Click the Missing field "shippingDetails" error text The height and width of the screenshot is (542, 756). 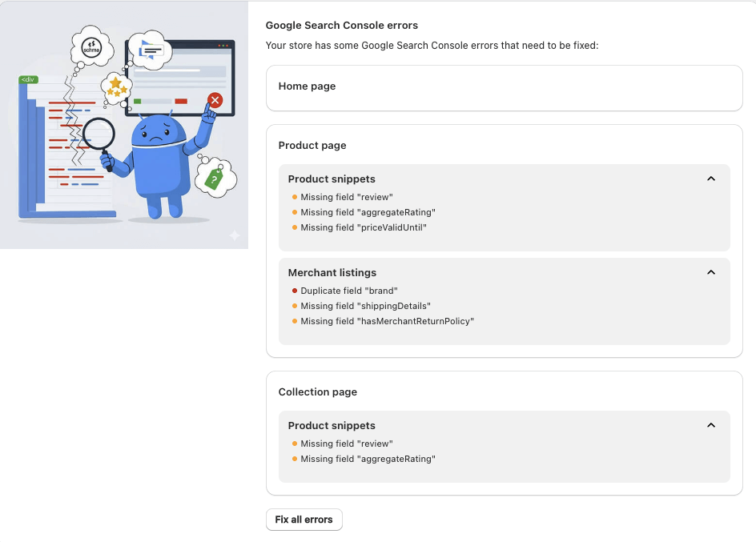[x=365, y=306]
